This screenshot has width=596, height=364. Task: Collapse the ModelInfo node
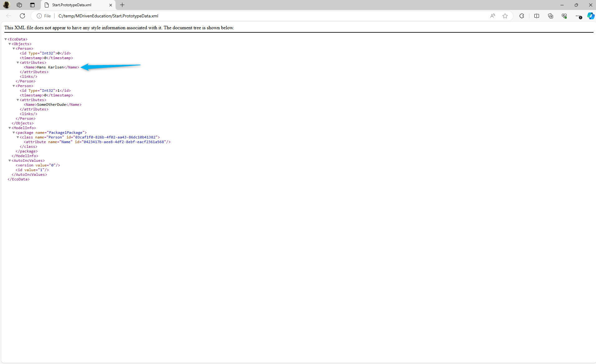click(10, 128)
